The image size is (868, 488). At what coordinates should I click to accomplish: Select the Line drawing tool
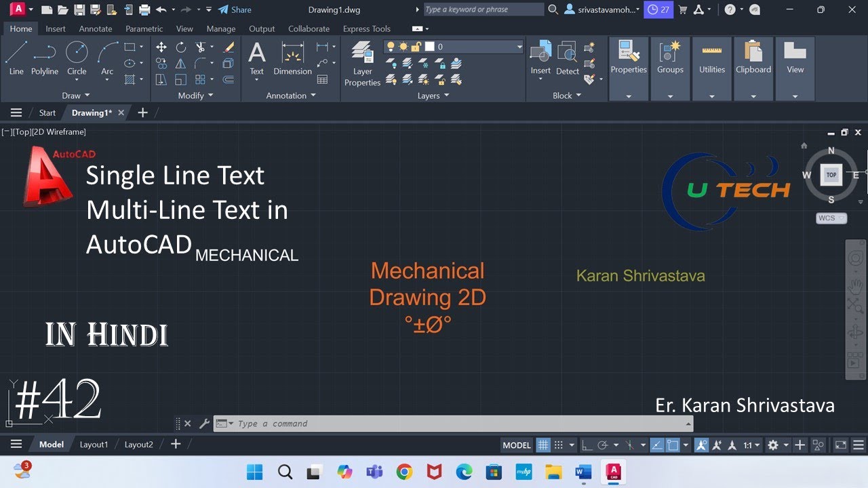pyautogui.click(x=16, y=58)
